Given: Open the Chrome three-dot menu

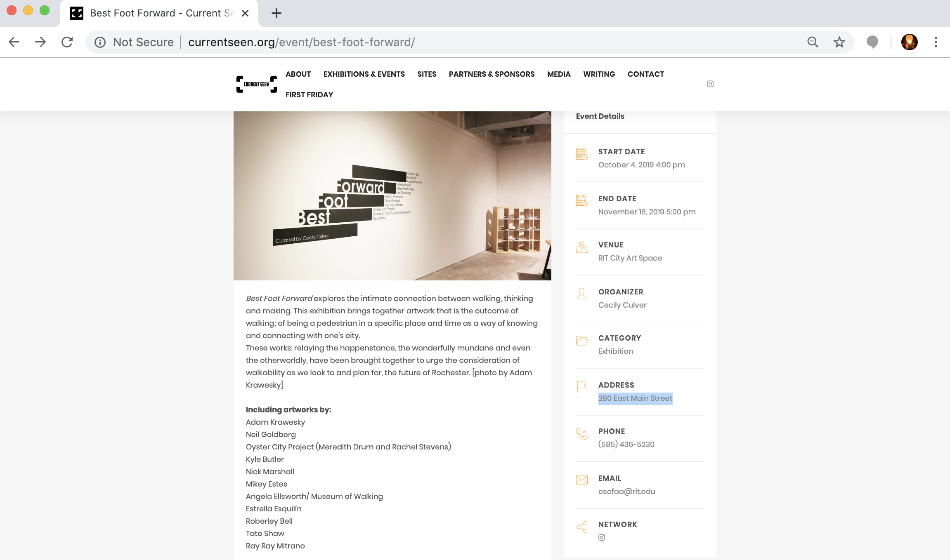Looking at the screenshot, I should [936, 42].
